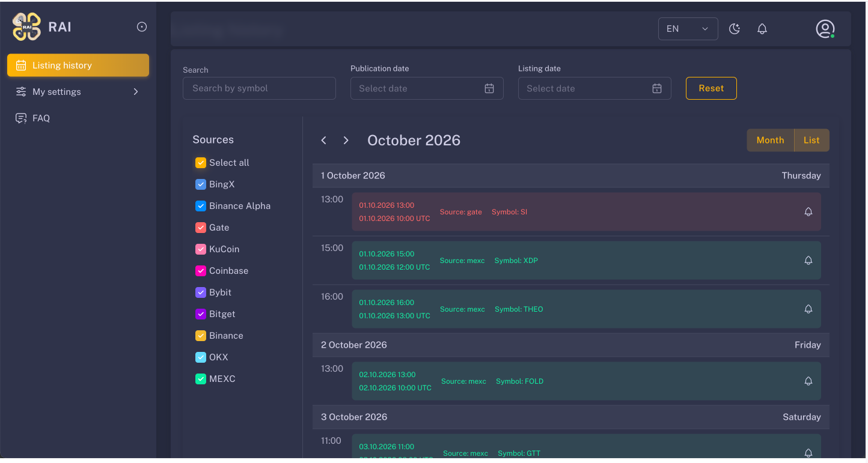Open the Publication date picker field
The height and width of the screenshot is (463, 868).
(x=427, y=88)
